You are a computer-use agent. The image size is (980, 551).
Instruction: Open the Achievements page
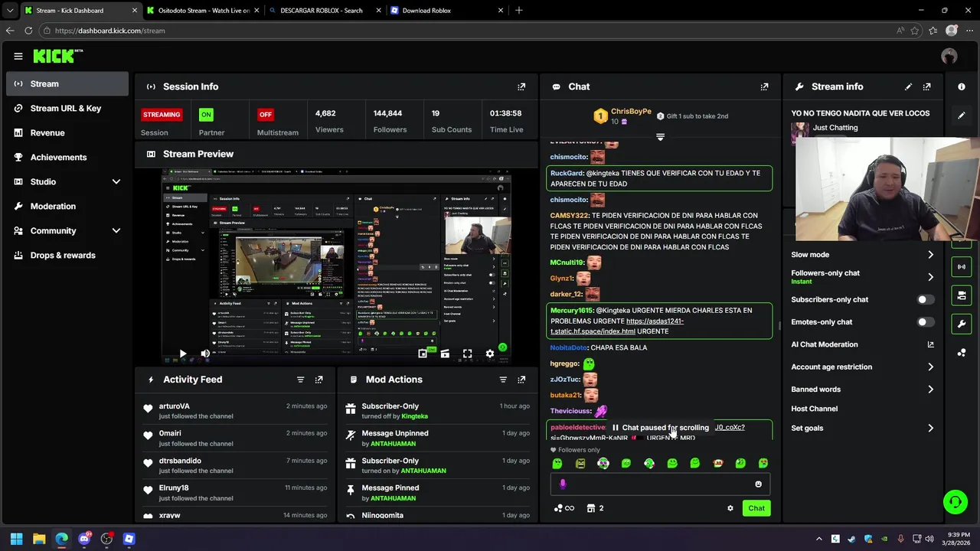point(67,158)
